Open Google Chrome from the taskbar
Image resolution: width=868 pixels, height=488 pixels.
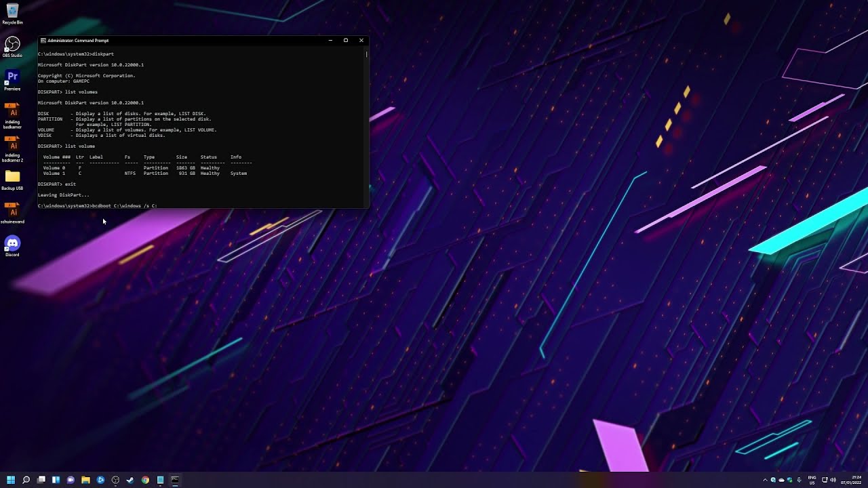click(x=145, y=480)
